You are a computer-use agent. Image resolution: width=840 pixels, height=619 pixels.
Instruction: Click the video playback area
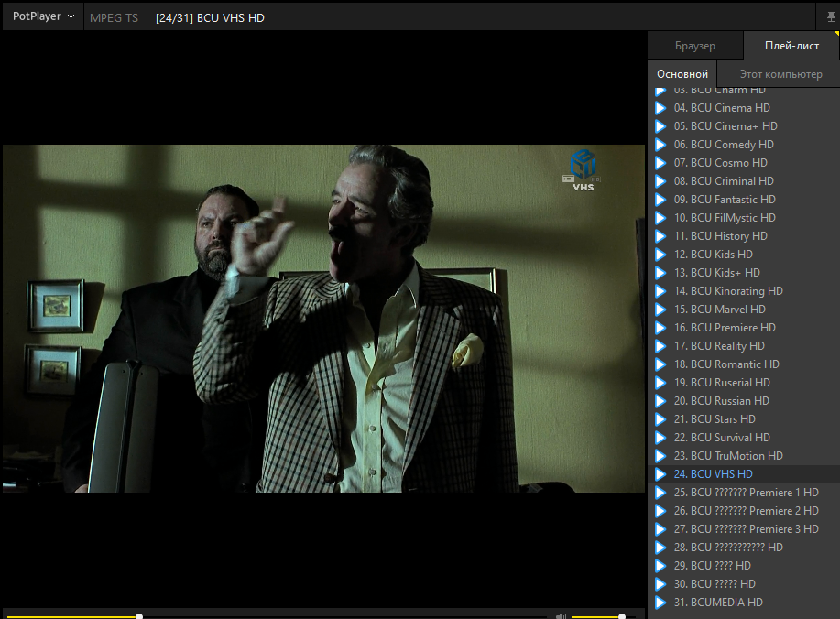(323, 319)
